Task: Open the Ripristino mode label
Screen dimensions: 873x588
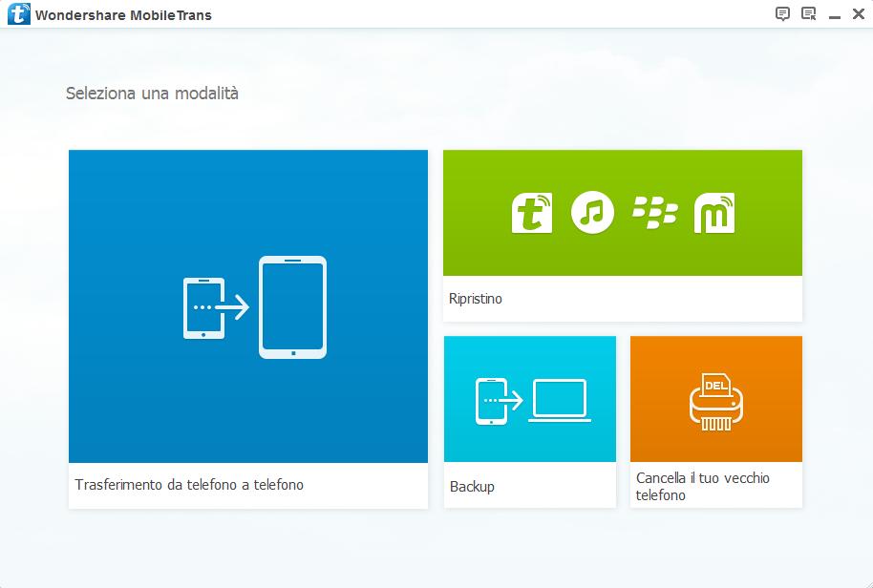Action: [x=475, y=299]
